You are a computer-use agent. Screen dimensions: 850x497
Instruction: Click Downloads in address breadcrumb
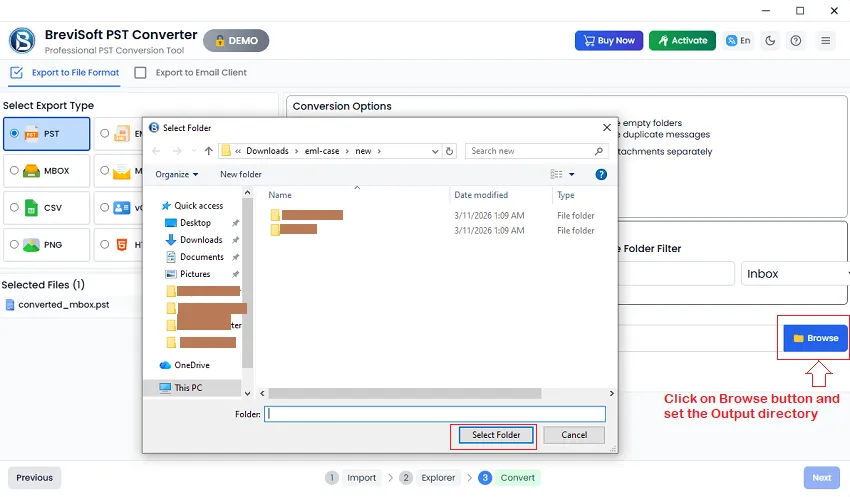click(267, 151)
